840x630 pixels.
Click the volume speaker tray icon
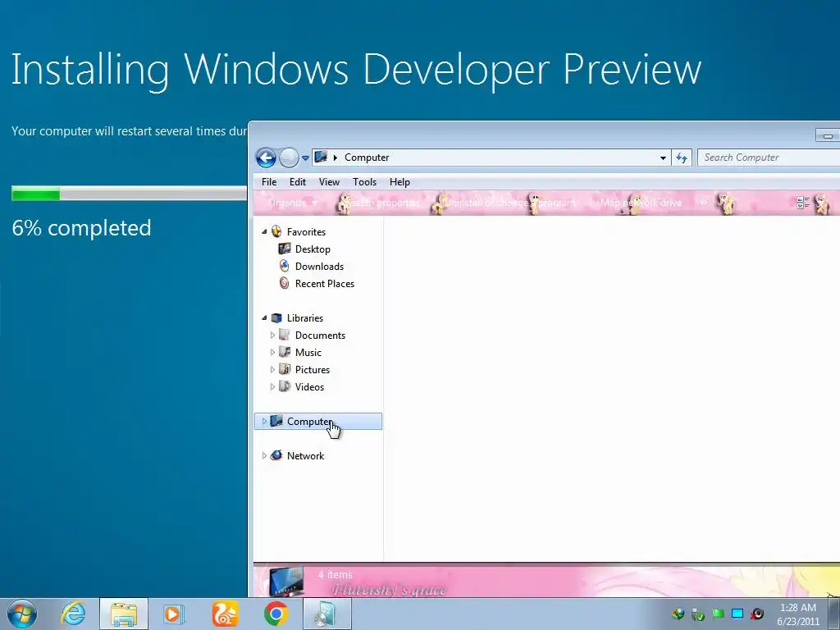[x=757, y=614]
